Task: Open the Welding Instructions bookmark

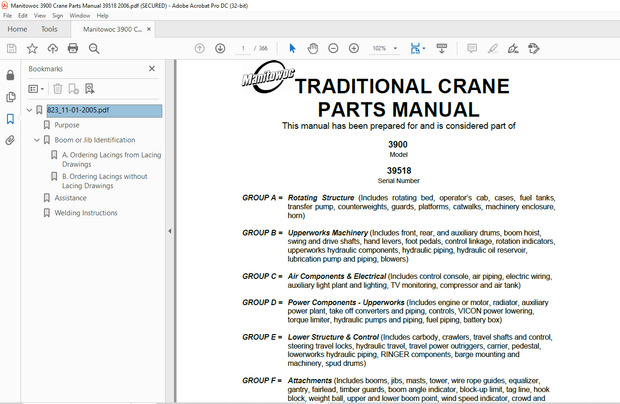Action: pos(86,213)
